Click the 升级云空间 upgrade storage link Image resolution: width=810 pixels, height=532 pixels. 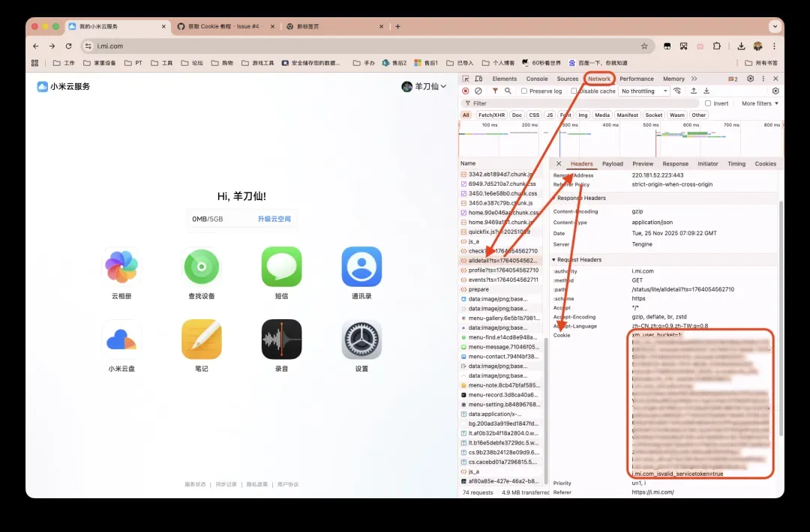click(274, 219)
